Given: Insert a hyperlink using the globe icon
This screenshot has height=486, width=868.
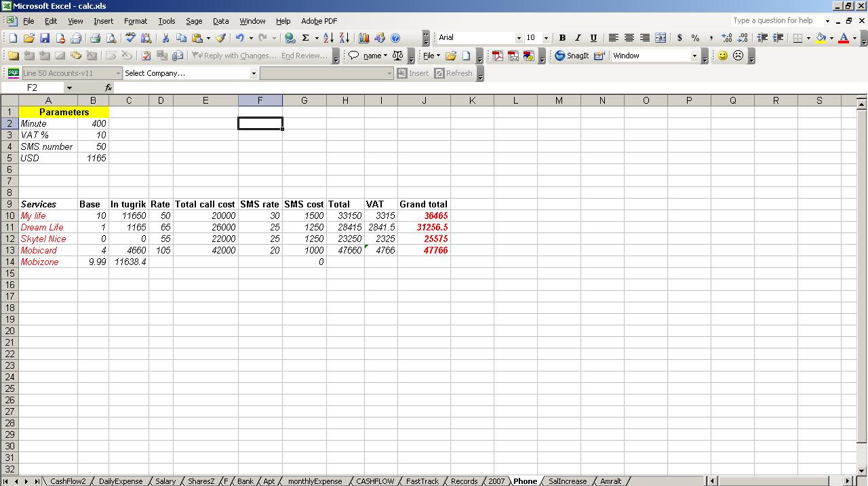Looking at the screenshot, I should click(x=290, y=38).
